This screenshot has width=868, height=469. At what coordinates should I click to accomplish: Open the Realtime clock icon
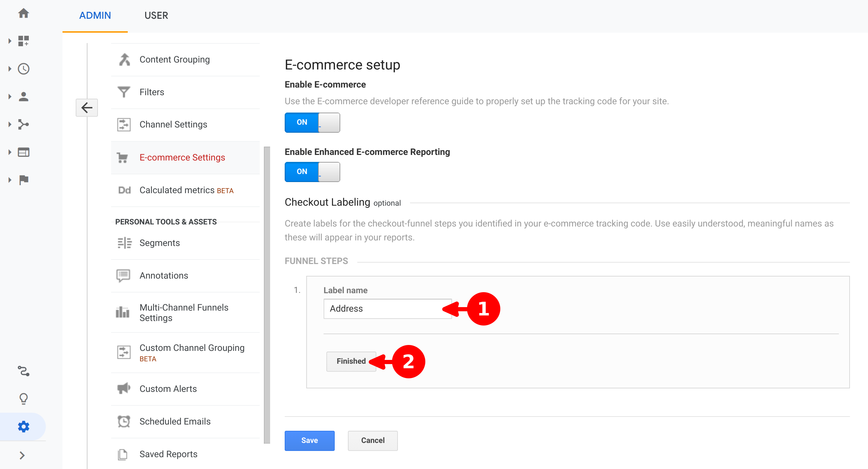tap(23, 69)
